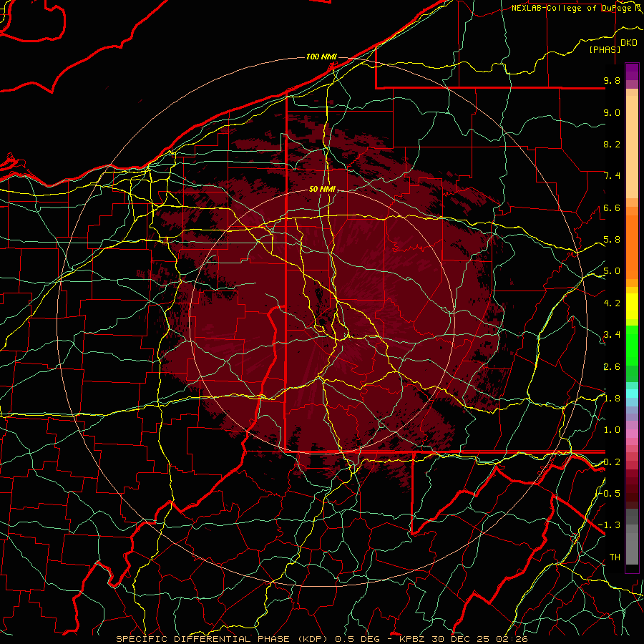Click the 0.2 legend value
644x644 pixels.
612,462
